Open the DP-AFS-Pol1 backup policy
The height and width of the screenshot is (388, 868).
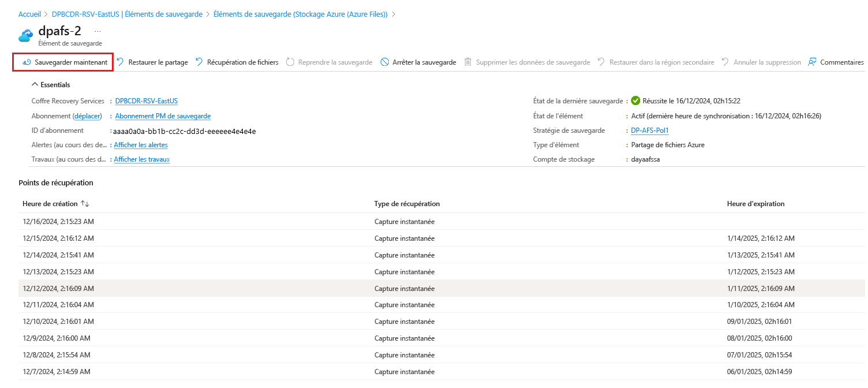click(649, 130)
